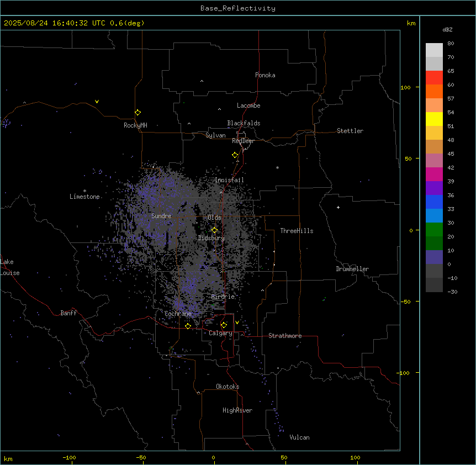Click the 2025/08/24 16:40:32 UTC timestamp
The width and height of the screenshot is (476, 465).
[55, 23]
